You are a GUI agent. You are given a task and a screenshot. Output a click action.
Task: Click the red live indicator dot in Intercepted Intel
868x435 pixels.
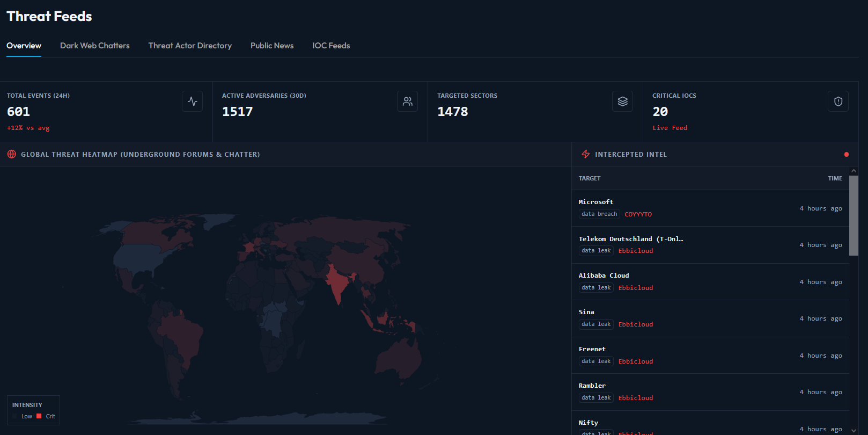coord(847,154)
